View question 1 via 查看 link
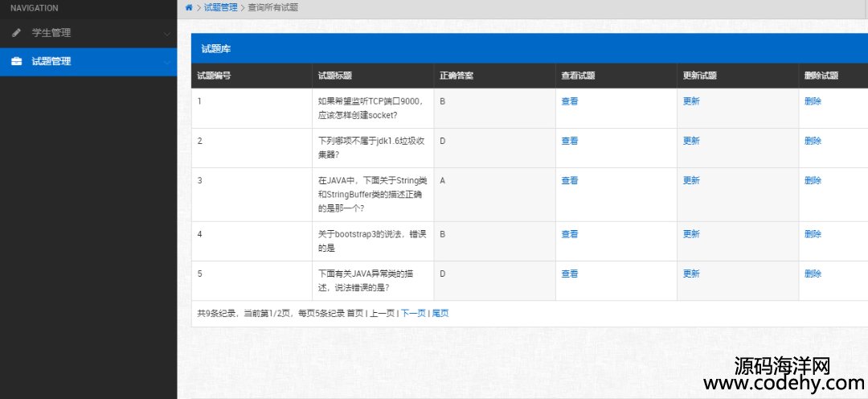This screenshot has height=399, width=868. pos(570,101)
